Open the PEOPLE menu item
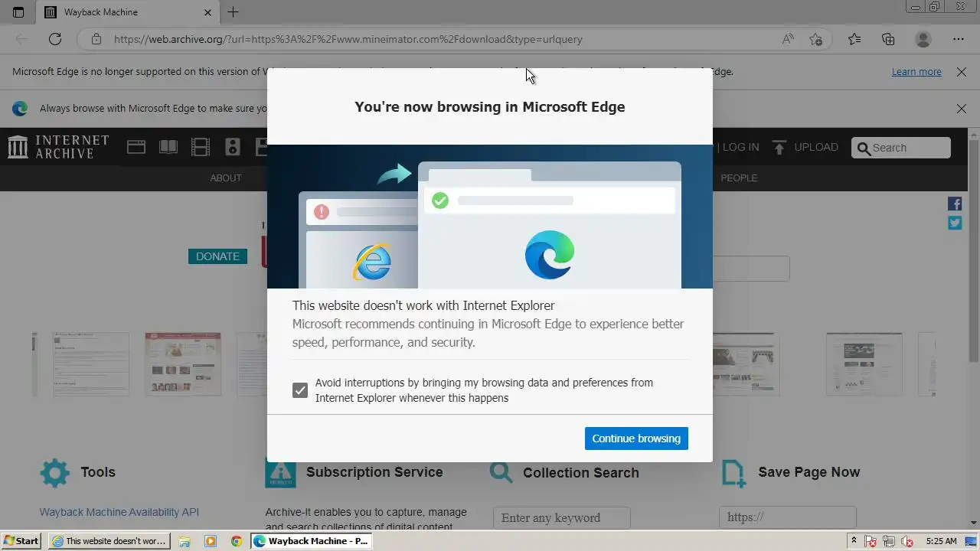The height and width of the screenshot is (551, 980). pyautogui.click(x=739, y=178)
